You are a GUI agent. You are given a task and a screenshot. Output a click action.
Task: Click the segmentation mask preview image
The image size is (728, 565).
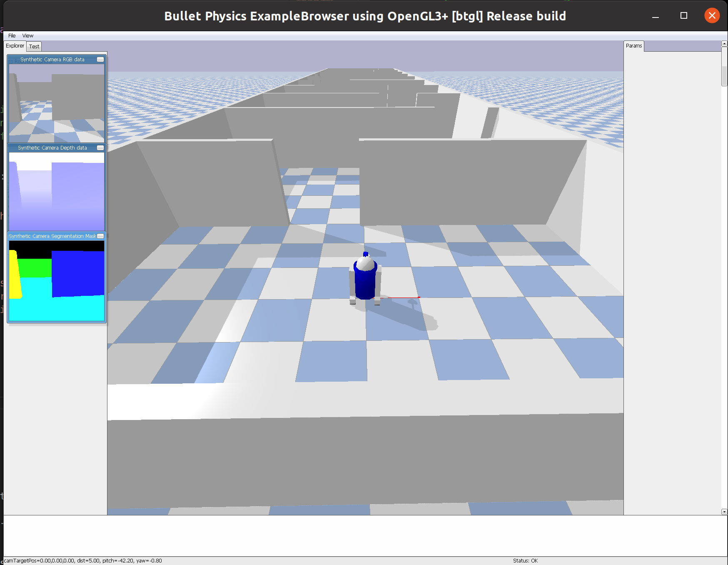pos(57,281)
